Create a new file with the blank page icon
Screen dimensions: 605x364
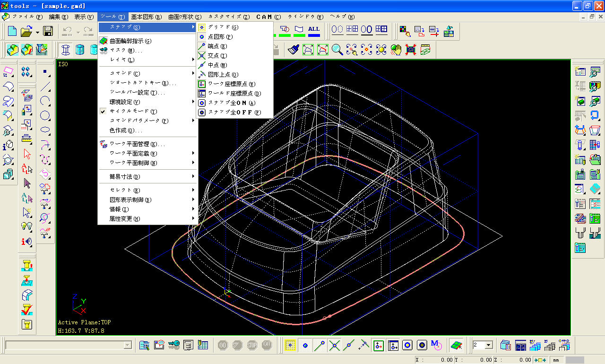pos(12,31)
